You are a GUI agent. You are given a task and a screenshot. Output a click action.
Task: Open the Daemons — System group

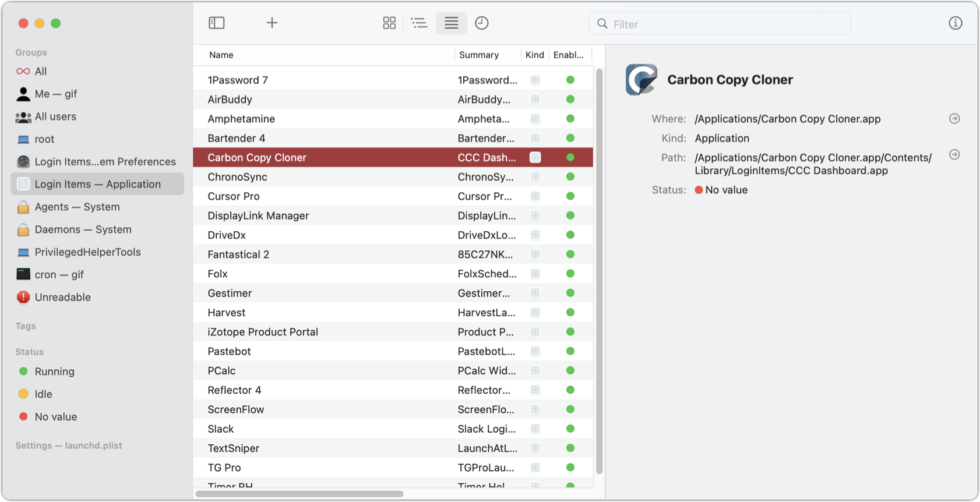(83, 229)
